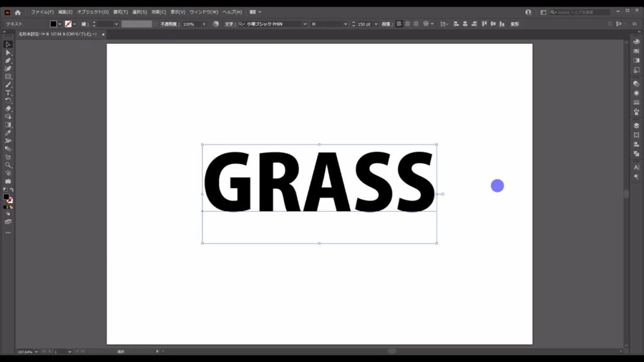644x362 pixels.
Task: Choose the Eyedropper tool
Action: pyautogui.click(x=8, y=133)
